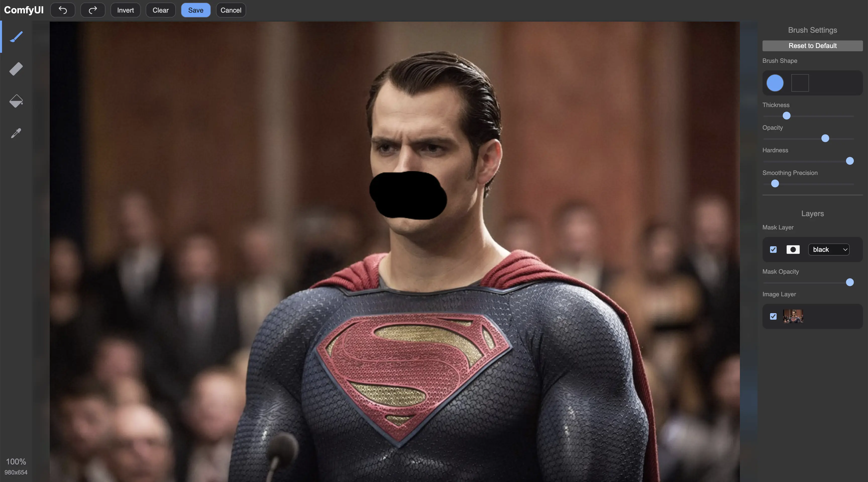Image resolution: width=868 pixels, height=482 pixels.
Task: Choose the square brush shape
Action: click(x=800, y=83)
